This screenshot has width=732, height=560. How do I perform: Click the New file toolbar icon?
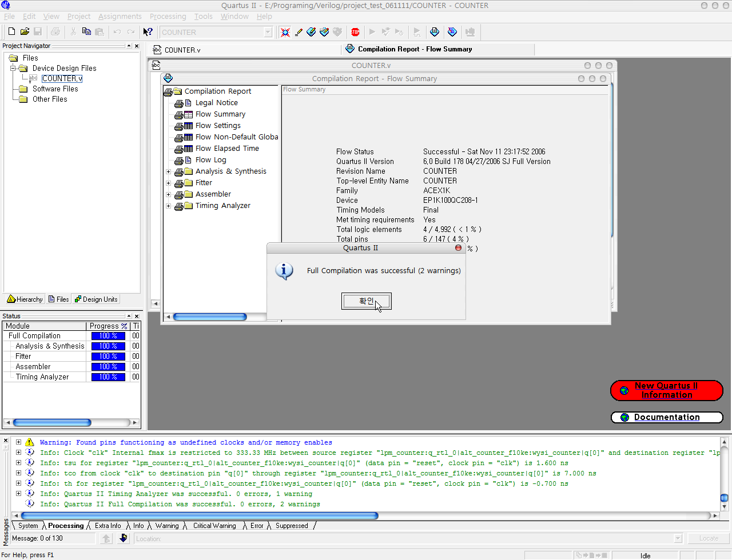coord(11,32)
